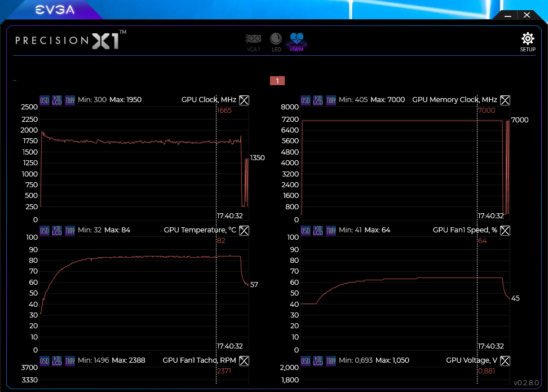Viewport: 548px width, 392px height.
Task: Toggle OSD for GPU Temperature graph
Action: click(x=45, y=231)
